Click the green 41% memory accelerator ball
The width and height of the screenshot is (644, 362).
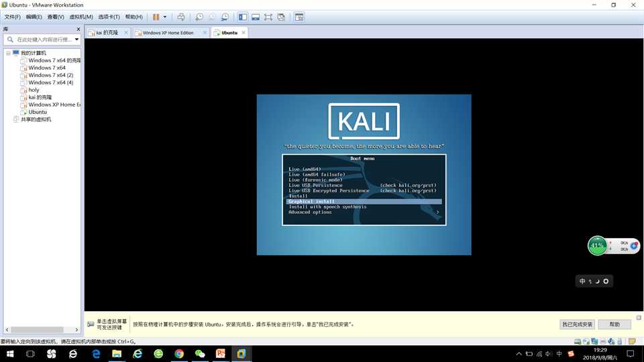(597, 246)
